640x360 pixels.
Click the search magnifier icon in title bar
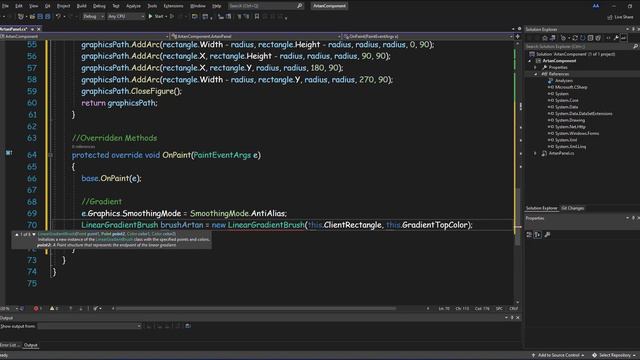[300, 6]
